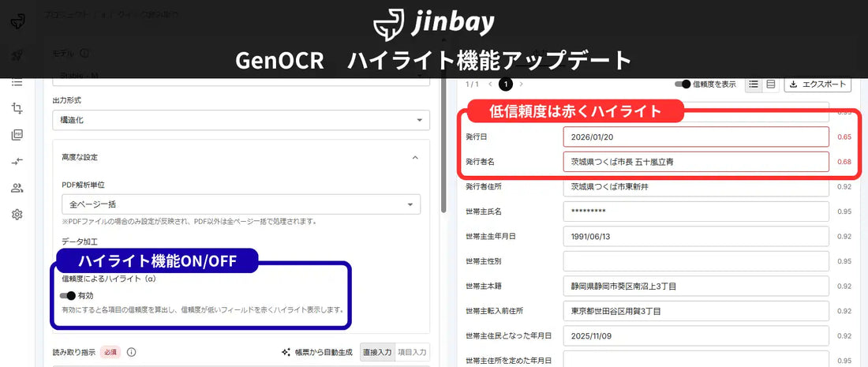This screenshot has height=367, width=868.
Task: Select the 項目入力 tab
Action: [x=413, y=352]
